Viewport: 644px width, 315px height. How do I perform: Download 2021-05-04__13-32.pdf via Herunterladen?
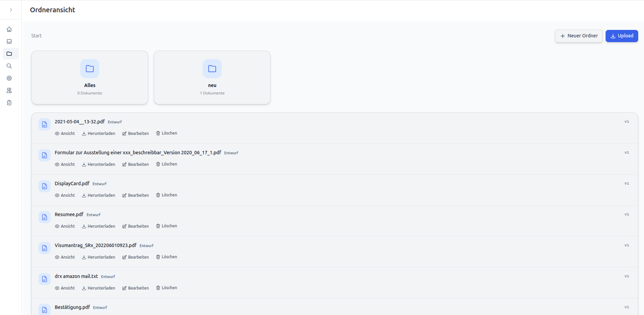pos(99,134)
